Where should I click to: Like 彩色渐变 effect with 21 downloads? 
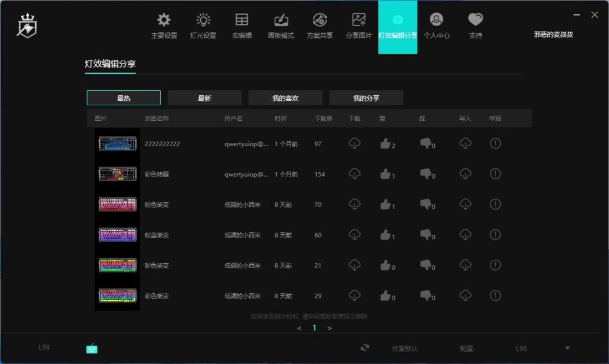385,265
